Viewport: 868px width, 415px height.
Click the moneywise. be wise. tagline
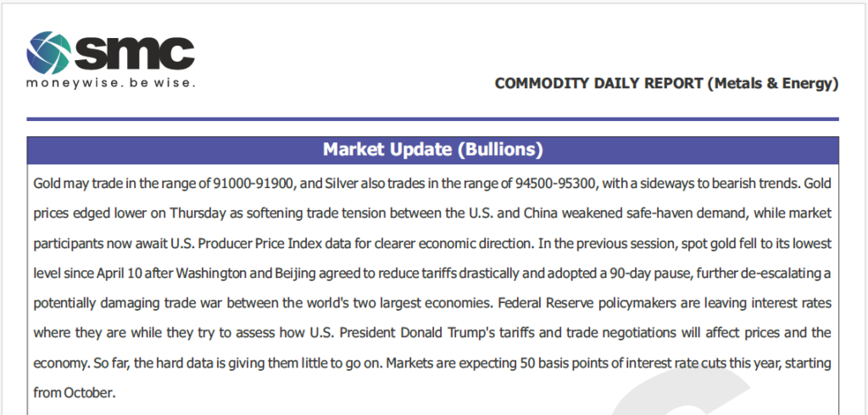(x=111, y=84)
